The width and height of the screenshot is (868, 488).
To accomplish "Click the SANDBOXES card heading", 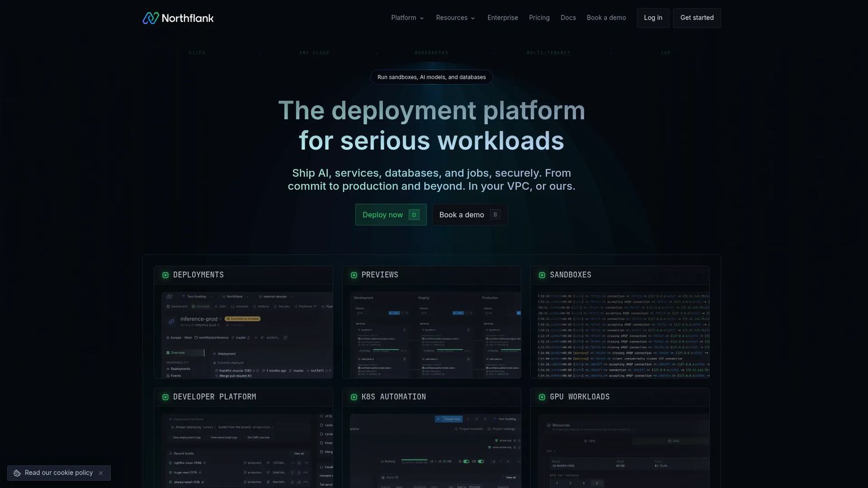I will [x=570, y=275].
